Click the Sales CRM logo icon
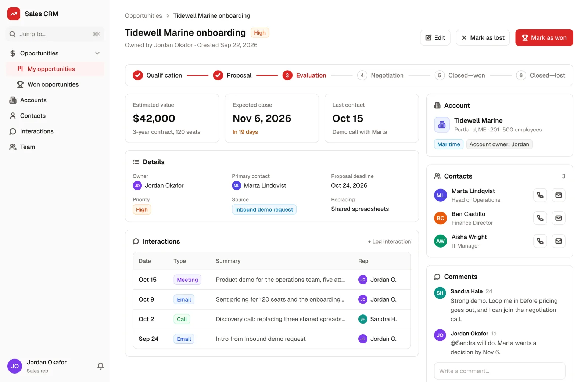Image resolution: width=588 pixels, height=382 pixels. click(14, 14)
